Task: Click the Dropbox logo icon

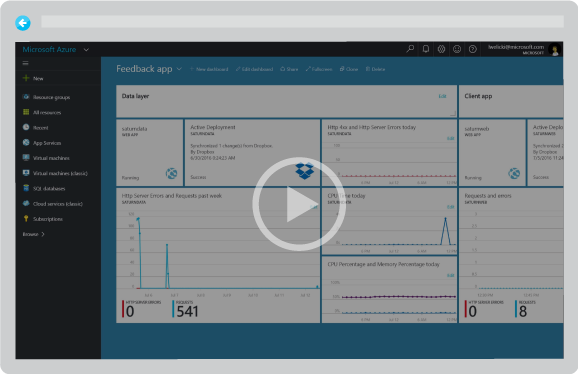Action: tap(304, 171)
